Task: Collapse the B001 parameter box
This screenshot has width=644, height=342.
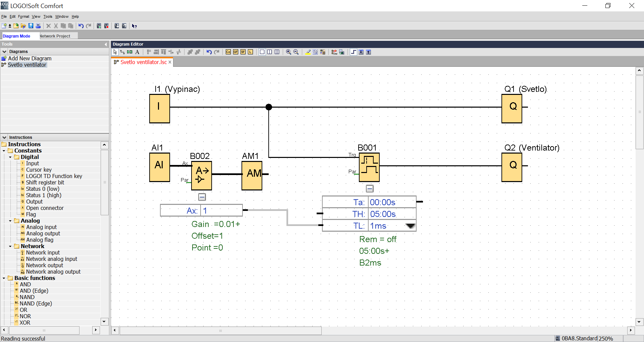Action: [370, 189]
